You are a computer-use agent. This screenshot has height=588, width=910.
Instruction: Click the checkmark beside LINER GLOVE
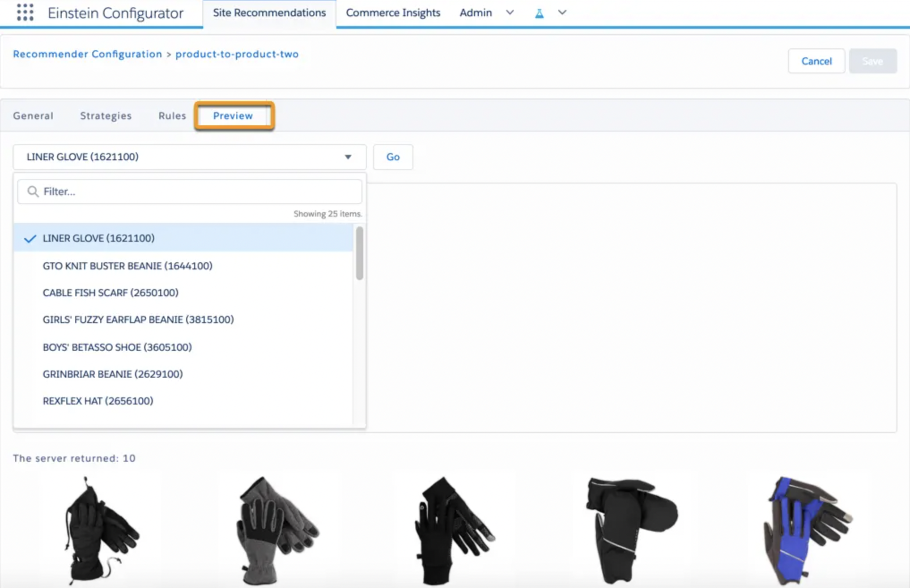pyautogui.click(x=30, y=239)
